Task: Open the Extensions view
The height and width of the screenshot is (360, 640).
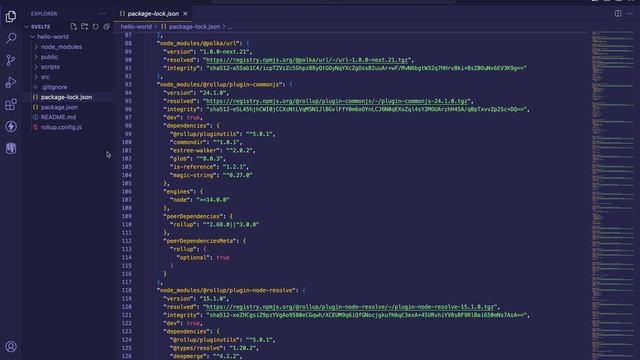Action: pos(11,104)
